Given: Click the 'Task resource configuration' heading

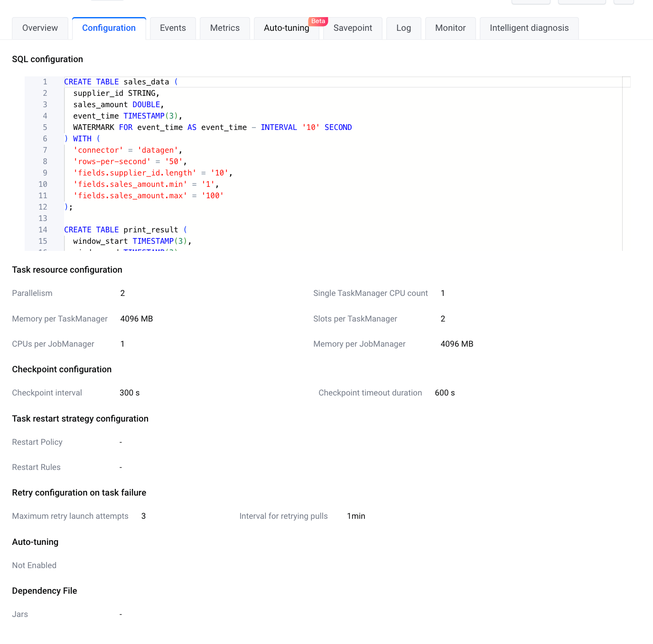Looking at the screenshot, I should pyautogui.click(x=67, y=270).
